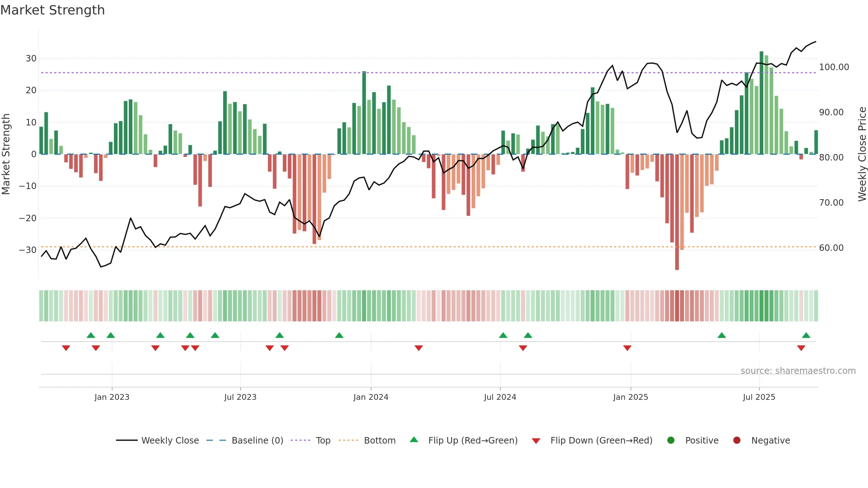This screenshot has height=488, width=868.
Task: Click the green flip-up marker in late 2023
Action: [339, 335]
